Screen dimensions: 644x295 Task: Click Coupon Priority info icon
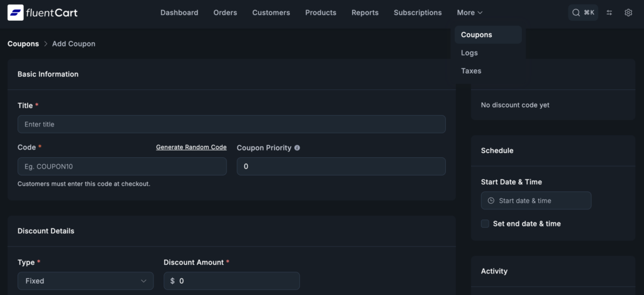click(297, 148)
